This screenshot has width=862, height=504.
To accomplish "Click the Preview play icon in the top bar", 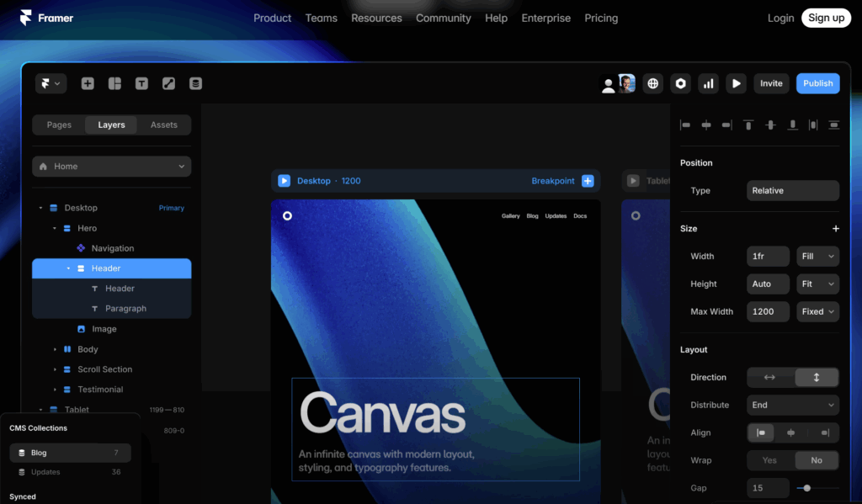I will coord(737,83).
